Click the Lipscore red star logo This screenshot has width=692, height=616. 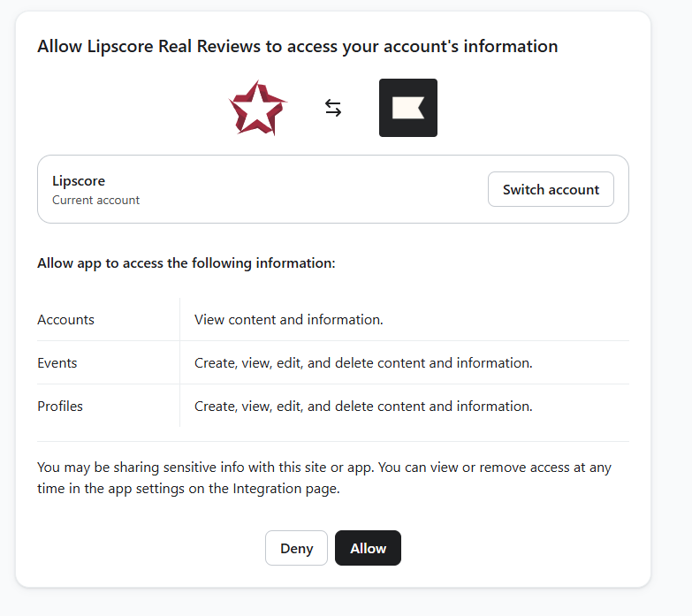click(x=257, y=108)
